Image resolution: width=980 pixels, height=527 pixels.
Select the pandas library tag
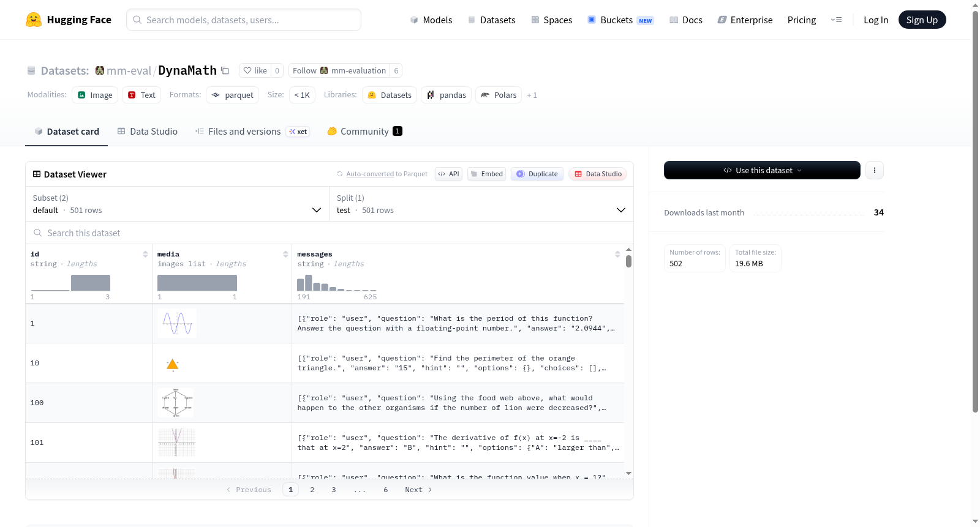[446, 95]
